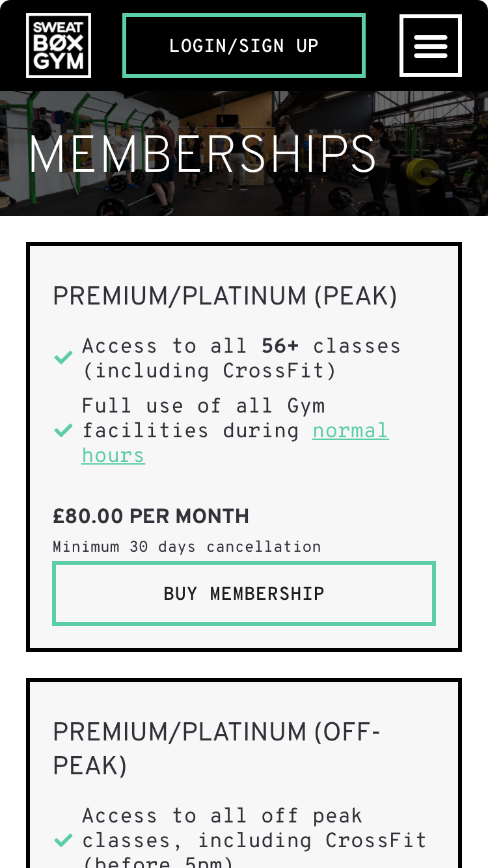
Task: Click the checkmark beside Gym facilities line
Action: [x=63, y=430]
